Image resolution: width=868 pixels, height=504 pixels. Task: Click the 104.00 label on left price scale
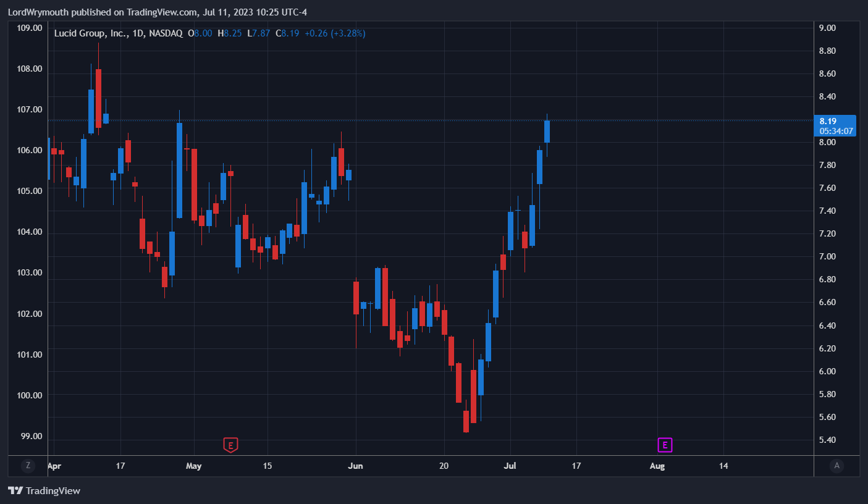tap(30, 232)
